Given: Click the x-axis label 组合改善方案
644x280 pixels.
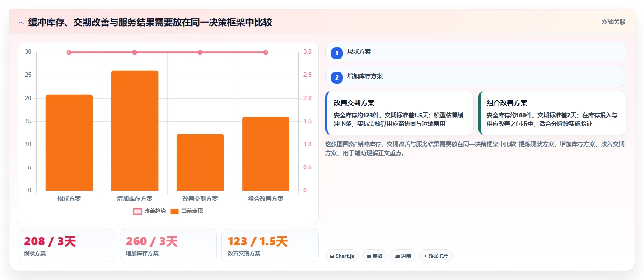Looking at the screenshot, I should pyautogui.click(x=266, y=199).
